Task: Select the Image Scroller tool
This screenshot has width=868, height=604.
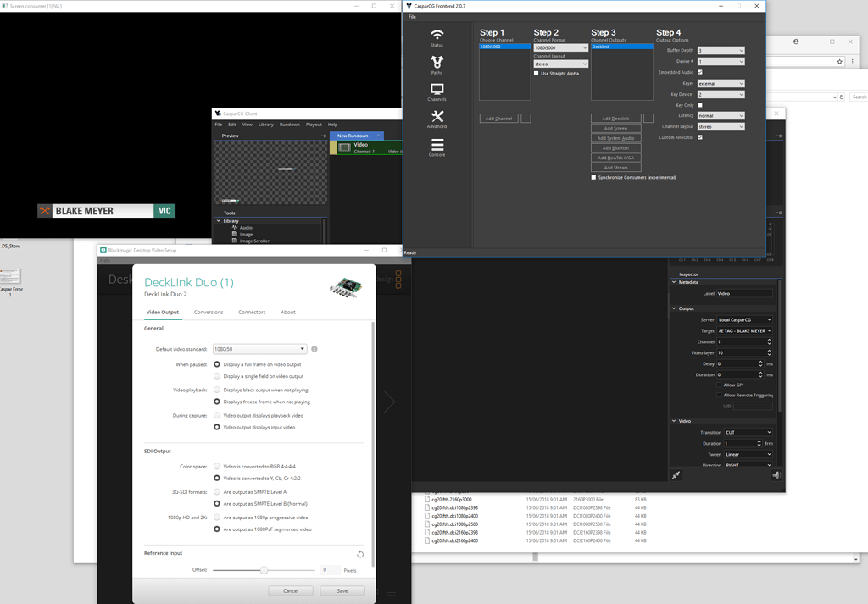Action: tap(254, 241)
